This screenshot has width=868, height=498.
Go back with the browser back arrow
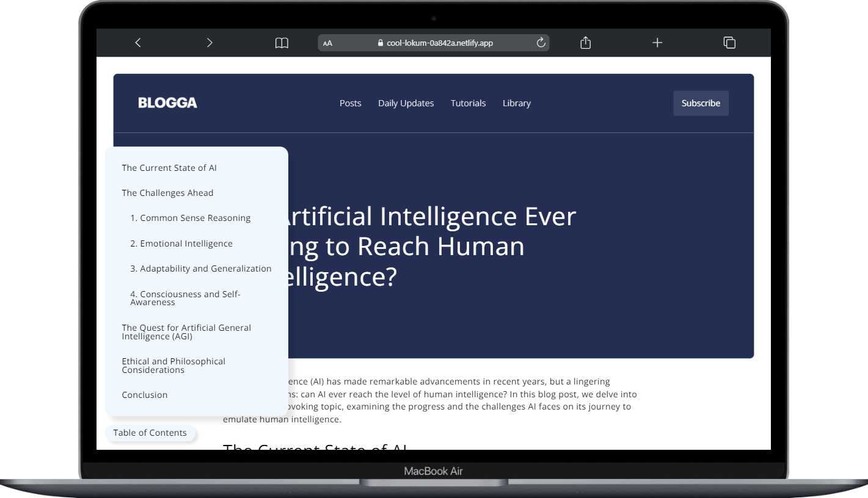(138, 43)
